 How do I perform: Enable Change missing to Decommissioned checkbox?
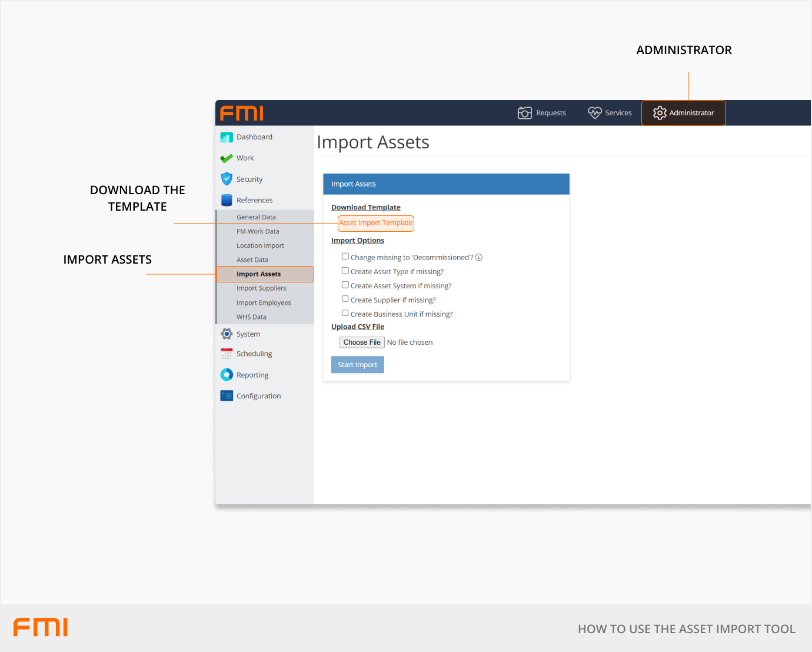tap(345, 257)
